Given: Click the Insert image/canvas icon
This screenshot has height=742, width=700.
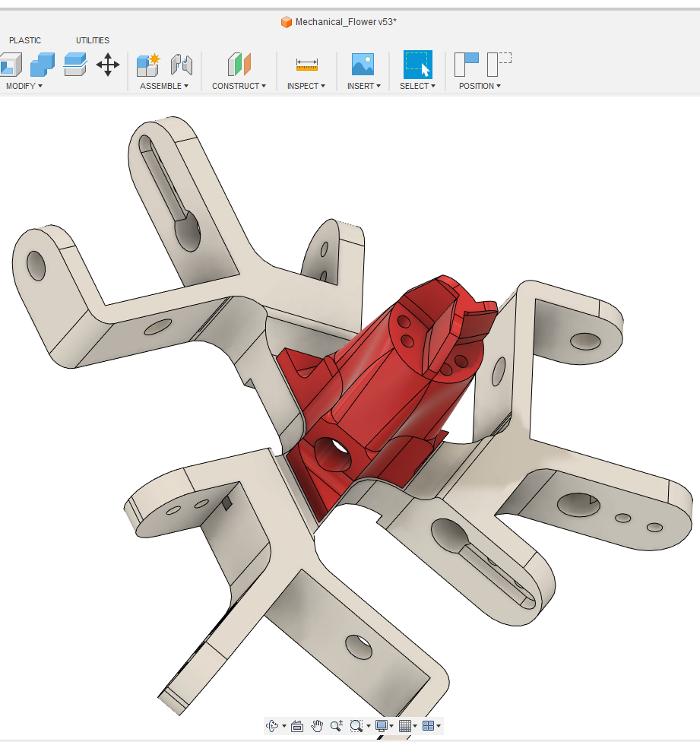Looking at the screenshot, I should click(363, 65).
